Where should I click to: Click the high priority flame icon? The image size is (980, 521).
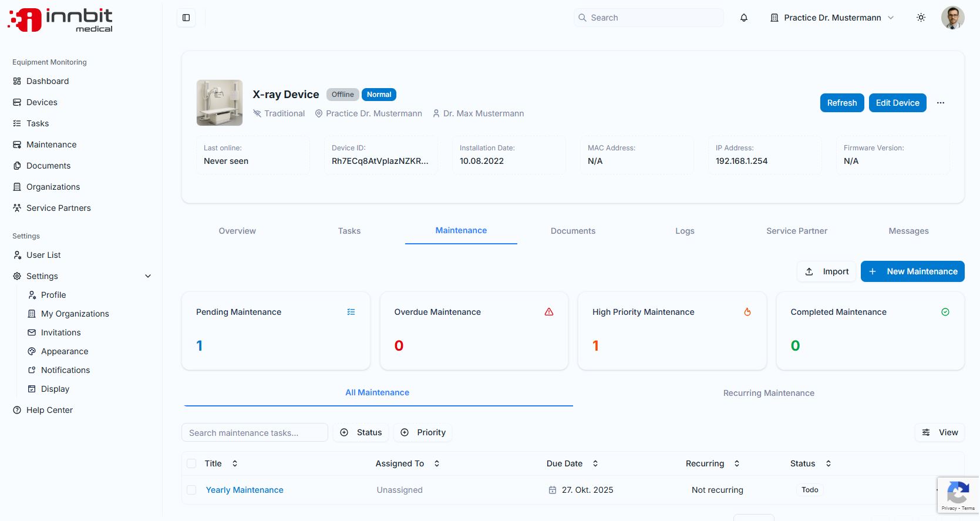coord(747,312)
